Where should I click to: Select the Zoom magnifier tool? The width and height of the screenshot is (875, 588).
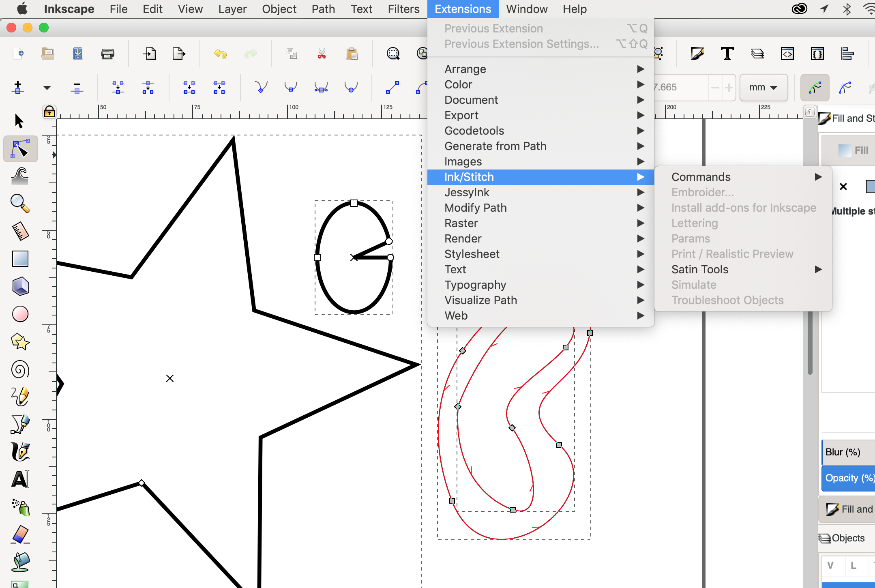coord(20,204)
